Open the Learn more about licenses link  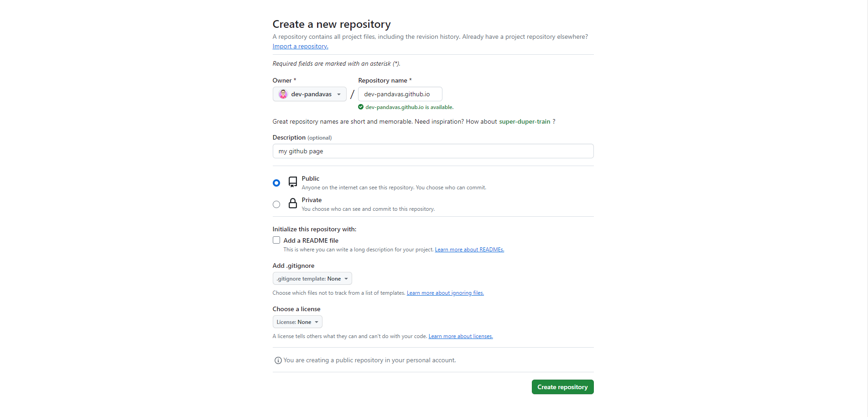[460, 336]
